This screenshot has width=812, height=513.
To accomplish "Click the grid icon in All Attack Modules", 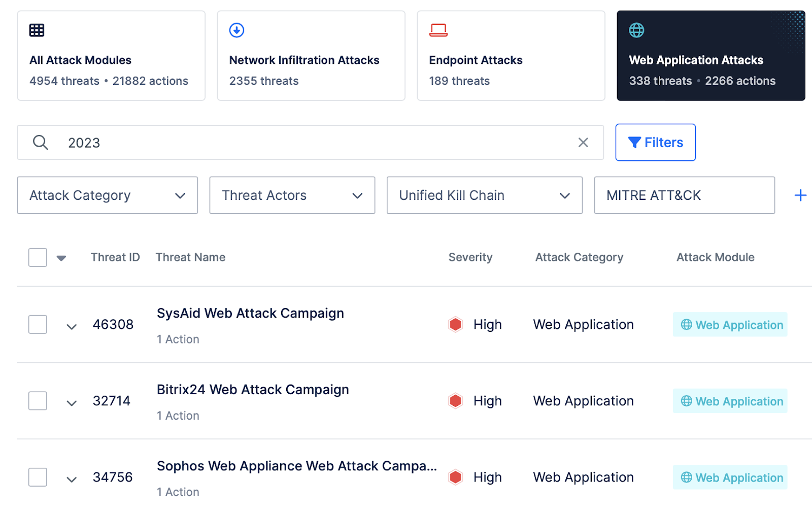I will (x=37, y=30).
